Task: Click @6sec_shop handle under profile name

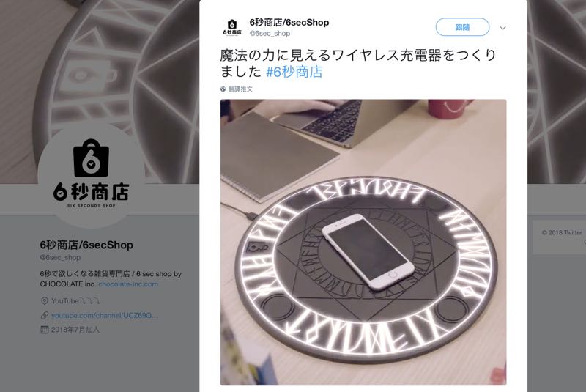Action: [x=60, y=257]
